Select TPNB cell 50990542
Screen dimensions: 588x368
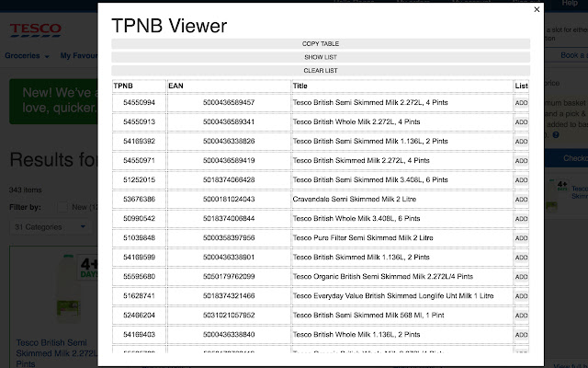click(x=139, y=219)
